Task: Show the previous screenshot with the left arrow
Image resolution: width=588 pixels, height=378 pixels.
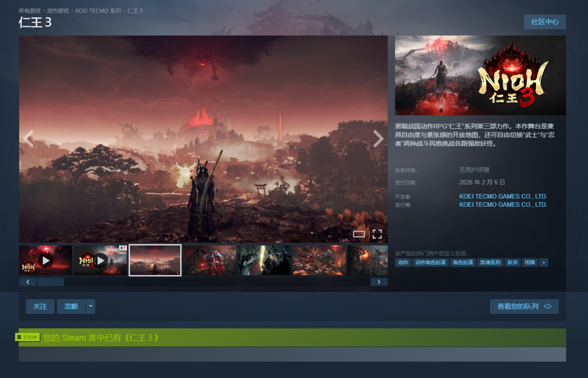Action: 28,139
